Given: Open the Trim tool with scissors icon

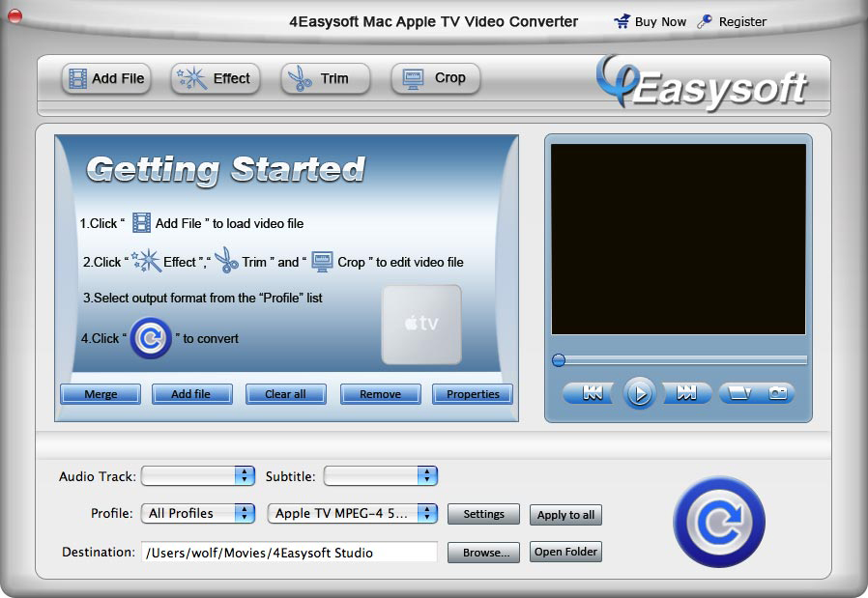Looking at the screenshot, I should click(326, 78).
